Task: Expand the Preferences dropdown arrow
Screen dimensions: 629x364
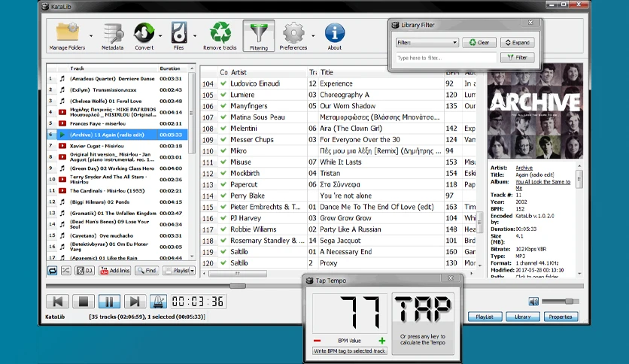Action: pyautogui.click(x=313, y=36)
